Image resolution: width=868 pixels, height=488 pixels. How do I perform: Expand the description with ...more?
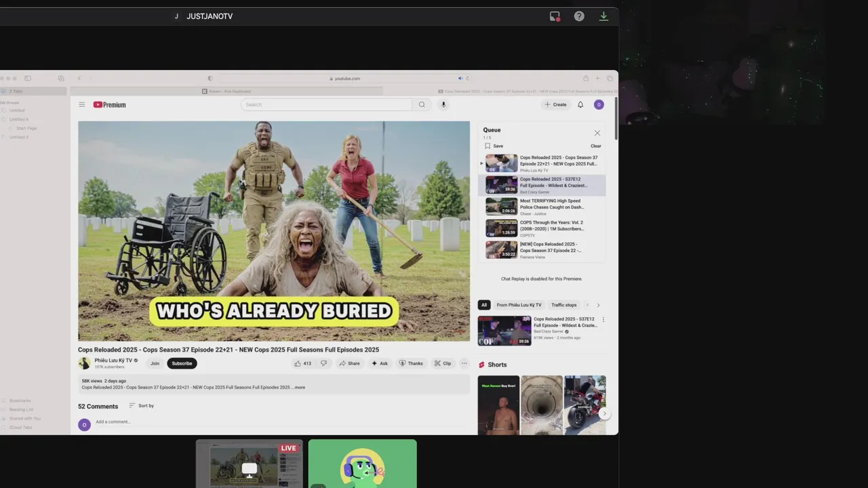tap(299, 388)
